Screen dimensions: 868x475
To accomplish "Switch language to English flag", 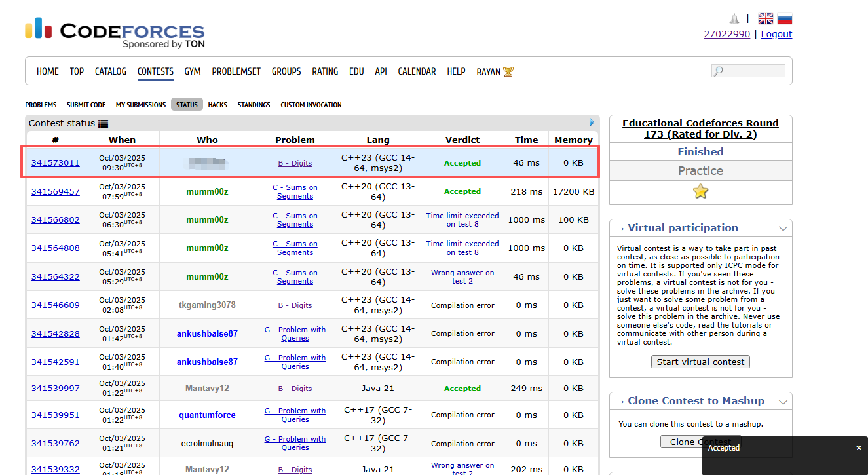I will click(765, 19).
